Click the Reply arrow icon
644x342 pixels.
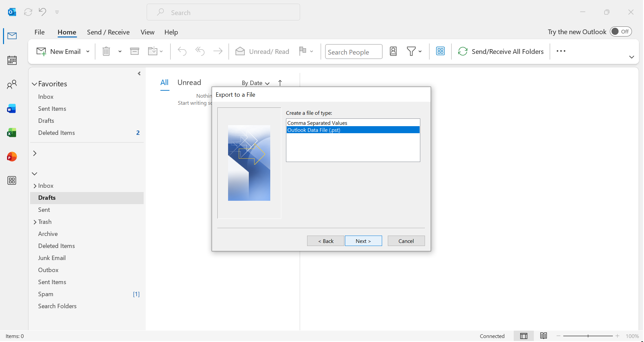[182, 51]
